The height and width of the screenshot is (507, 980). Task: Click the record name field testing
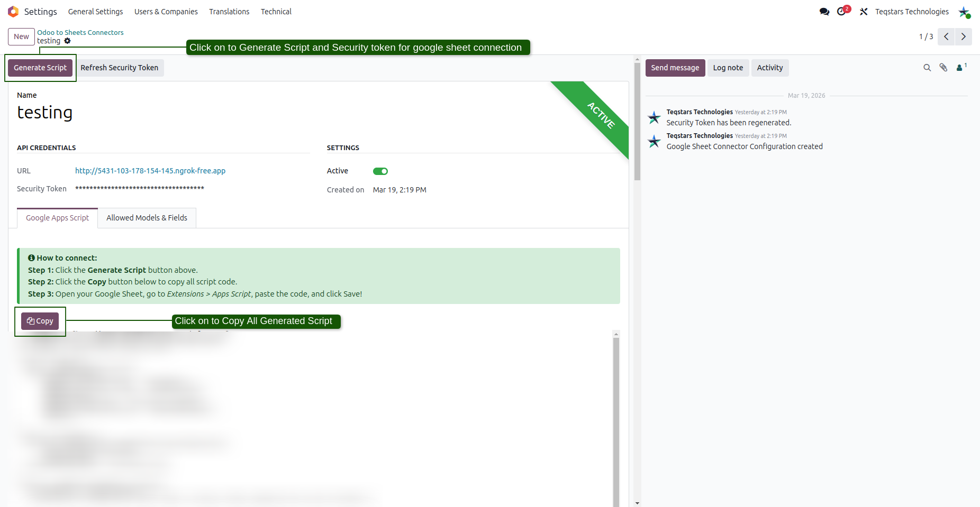pos(45,112)
